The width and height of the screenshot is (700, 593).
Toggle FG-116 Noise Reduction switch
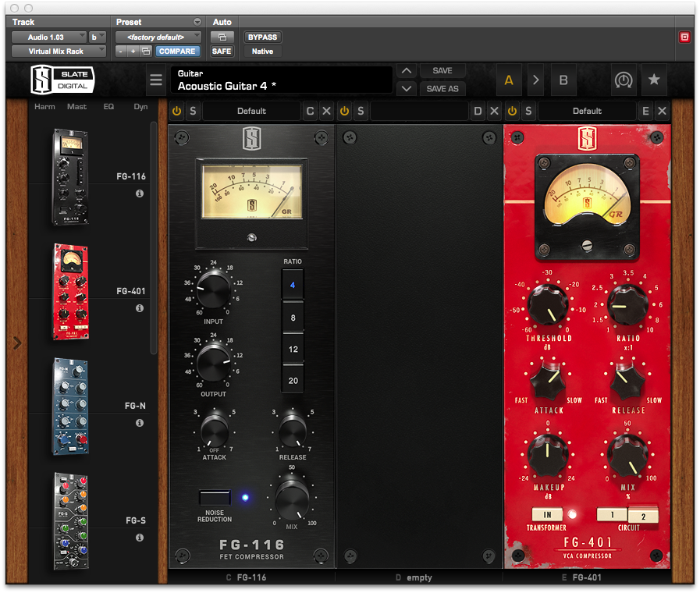pyautogui.click(x=215, y=497)
